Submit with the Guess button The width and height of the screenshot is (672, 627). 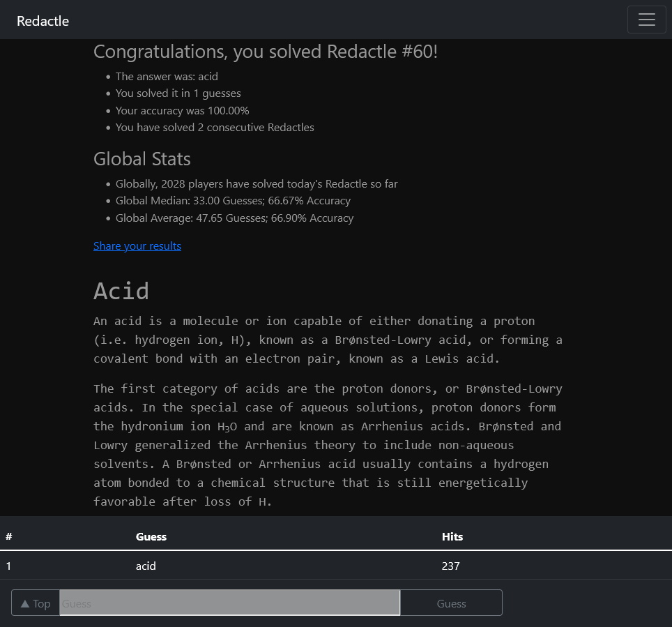tap(451, 603)
